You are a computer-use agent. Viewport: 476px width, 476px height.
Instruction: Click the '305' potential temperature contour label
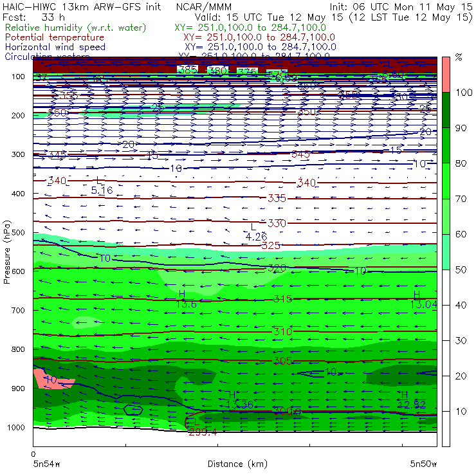point(282,361)
